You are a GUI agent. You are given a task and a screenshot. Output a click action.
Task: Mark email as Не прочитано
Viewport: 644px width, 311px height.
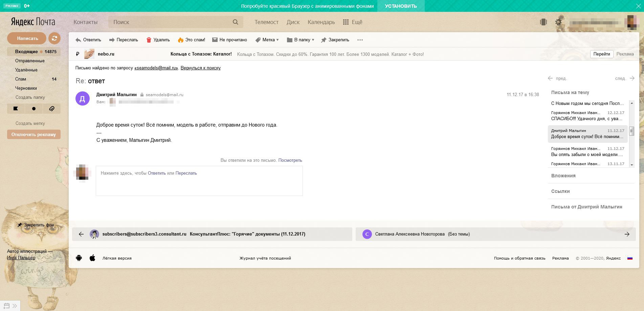tap(229, 40)
